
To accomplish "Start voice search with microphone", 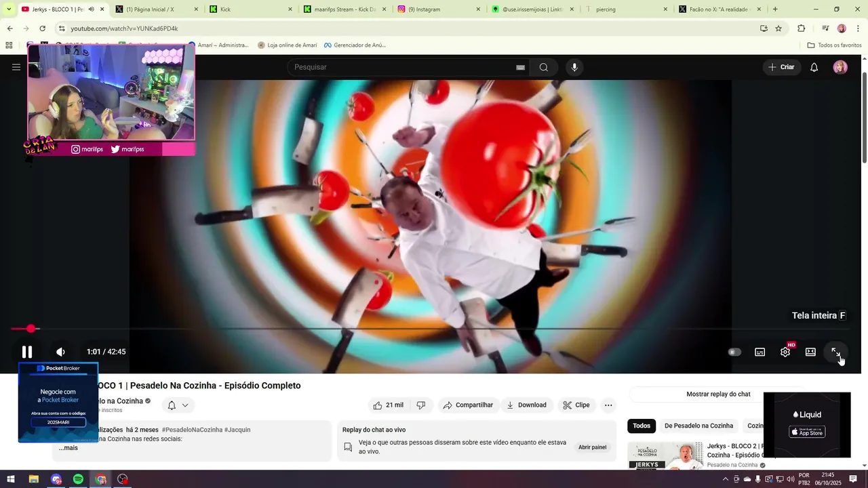I will tap(574, 67).
